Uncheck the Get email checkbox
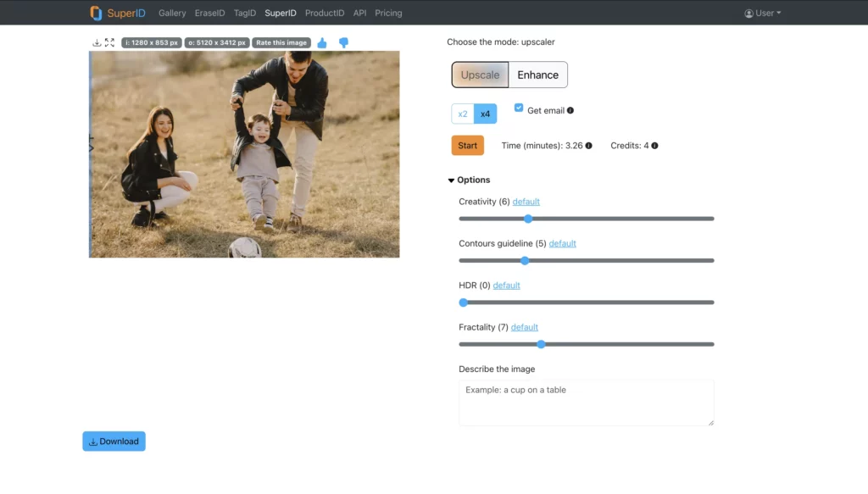The image size is (868, 494). (x=518, y=107)
